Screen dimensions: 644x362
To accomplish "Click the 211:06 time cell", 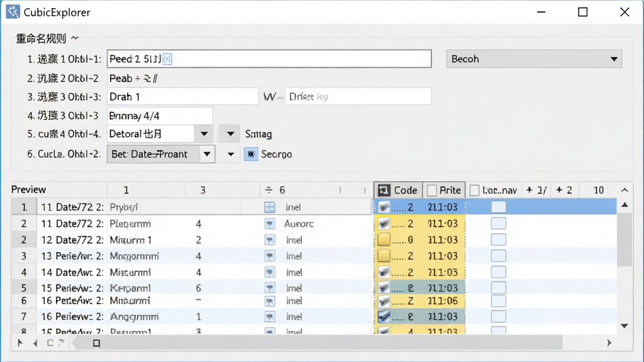I will coord(442,301).
